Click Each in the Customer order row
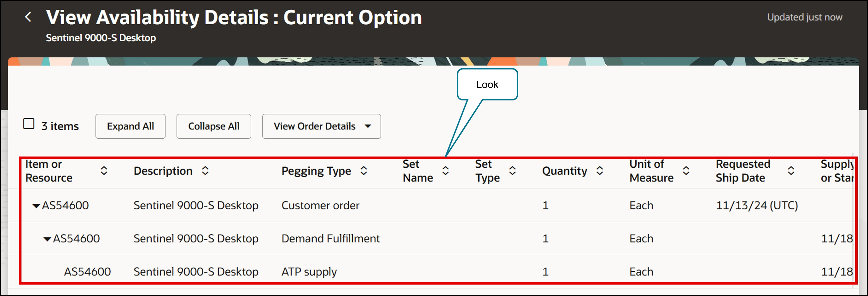This screenshot has height=296, width=868. pos(641,205)
